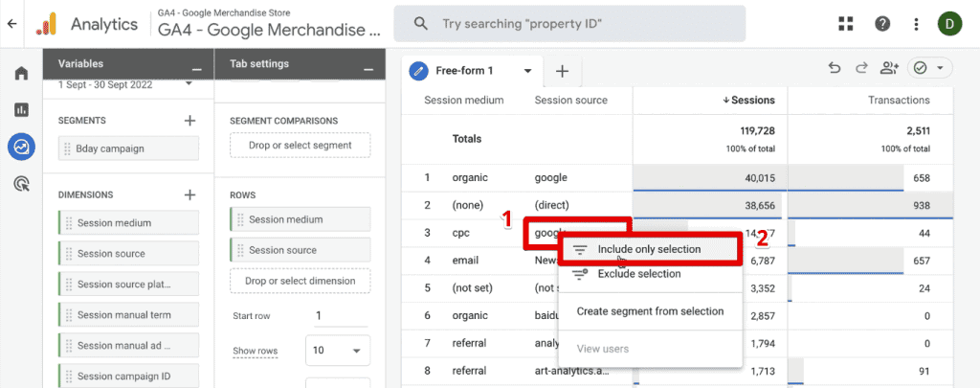Go to Home in the left navigation

pos(21,74)
